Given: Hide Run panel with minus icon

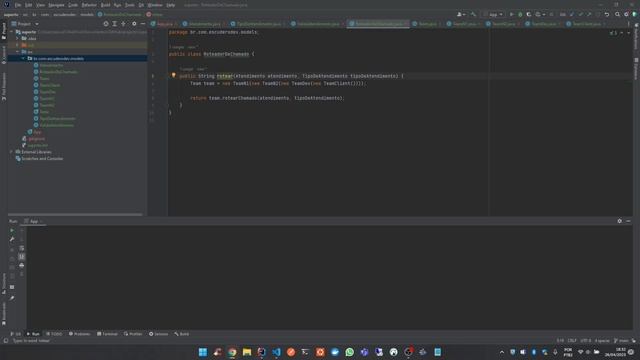Looking at the screenshot, I should [628, 221].
